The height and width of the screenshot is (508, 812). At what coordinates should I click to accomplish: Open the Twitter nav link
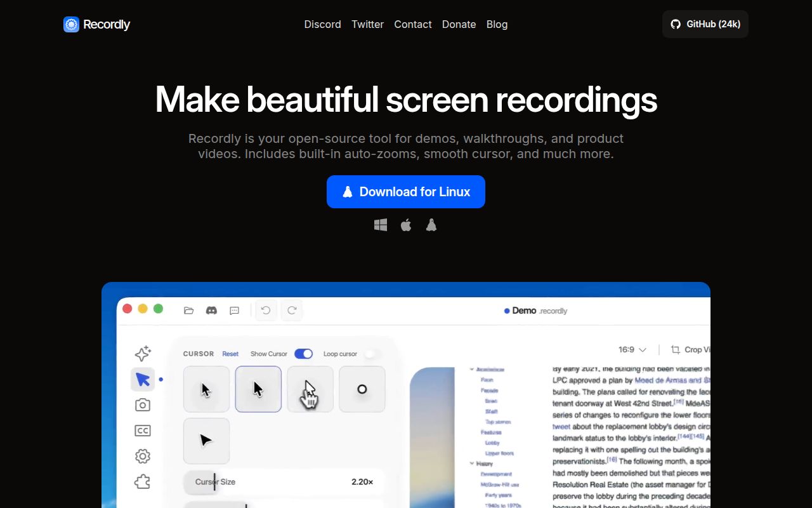367,24
